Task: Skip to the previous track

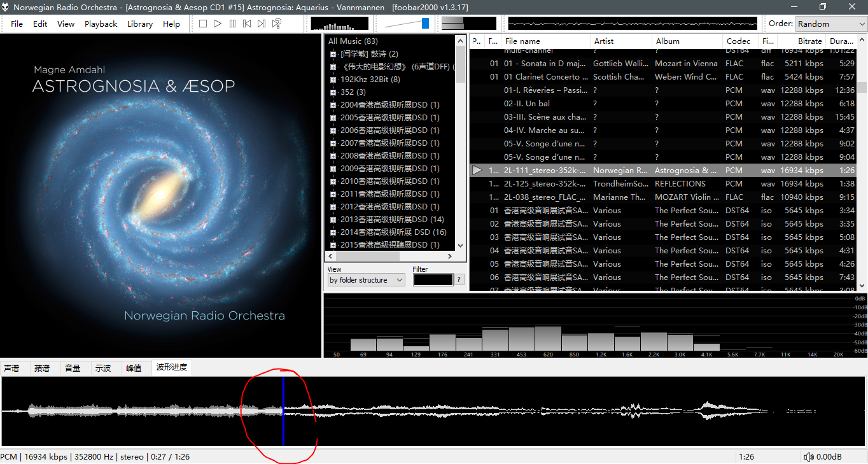Action: 247,24
